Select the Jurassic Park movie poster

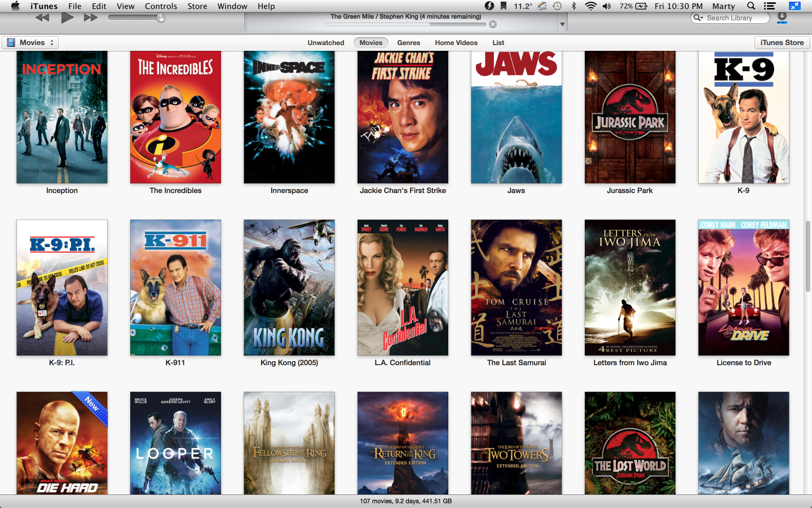tap(630, 117)
